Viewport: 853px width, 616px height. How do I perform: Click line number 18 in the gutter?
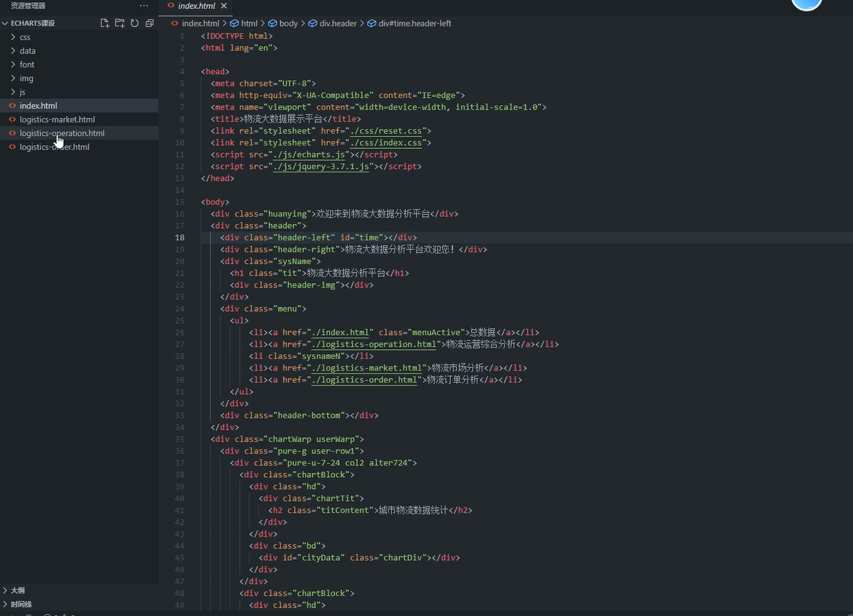[x=180, y=238]
